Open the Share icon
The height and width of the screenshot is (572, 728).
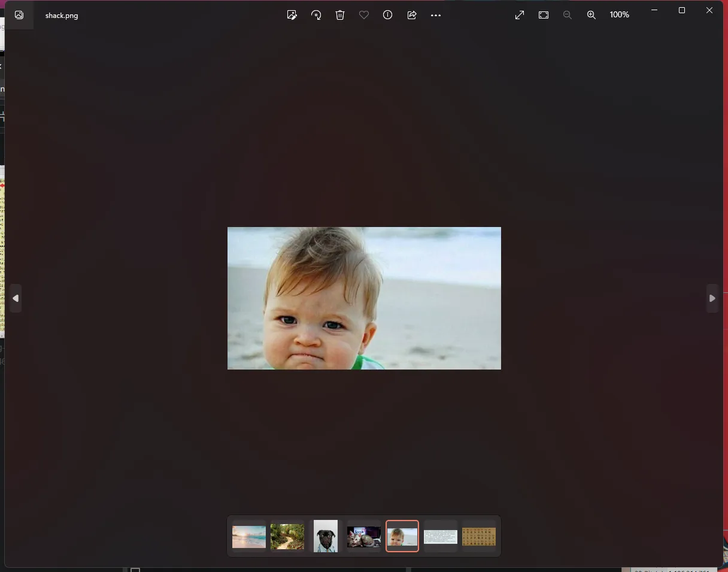click(412, 15)
